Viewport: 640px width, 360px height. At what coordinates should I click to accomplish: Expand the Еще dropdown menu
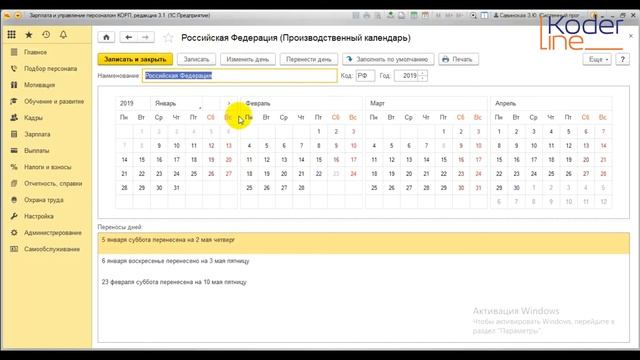click(x=597, y=59)
